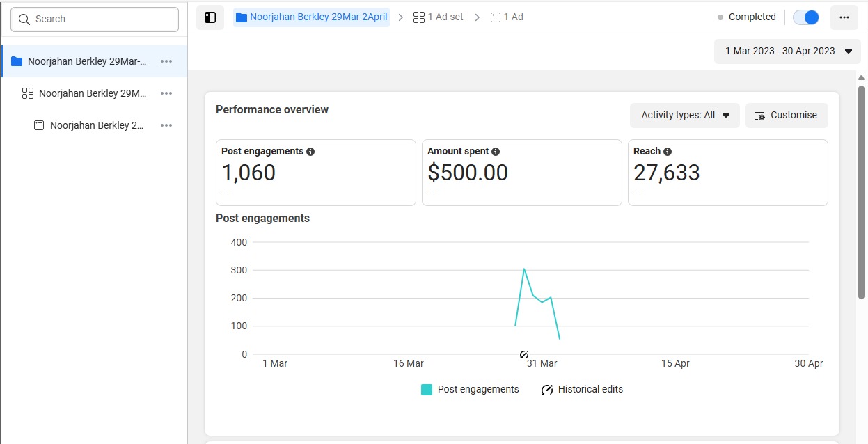Image resolution: width=868 pixels, height=444 pixels.
Task: Click the ad icon in sidebar tree
Action: point(39,125)
